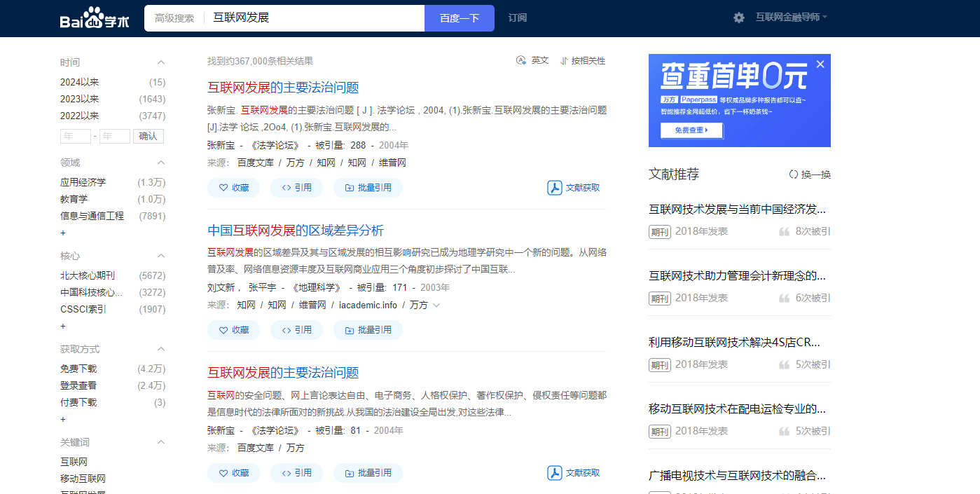The width and height of the screenshot is (980, 494).
Task: Open the 互联网金融导师 account menu
Action: (787, 18)
